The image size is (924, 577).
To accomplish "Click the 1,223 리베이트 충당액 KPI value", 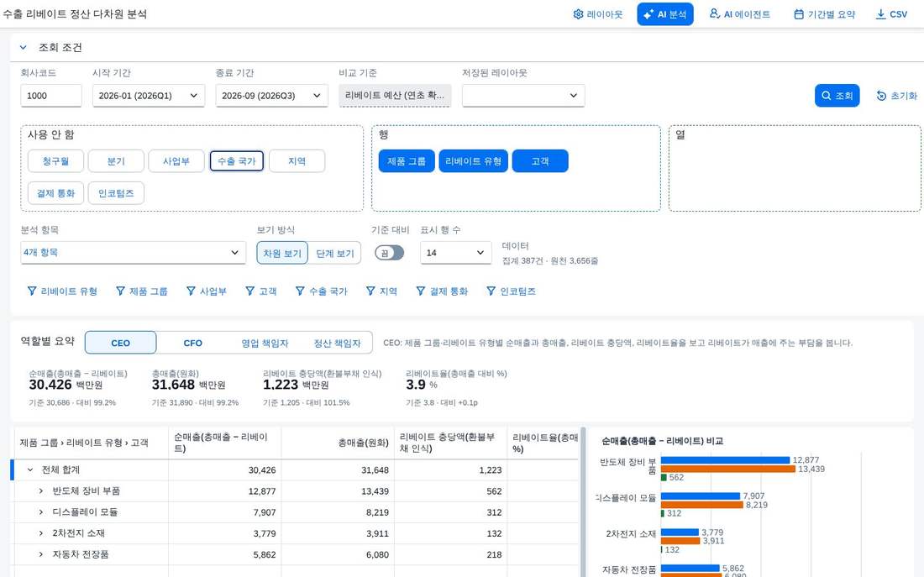I will click(281, 385).
